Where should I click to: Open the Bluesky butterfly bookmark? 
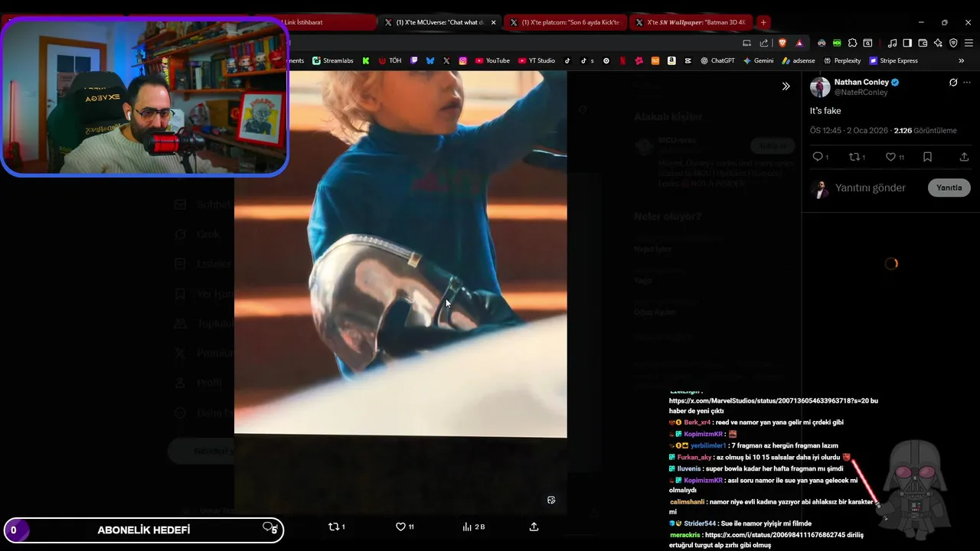click(x=430, y=60)
